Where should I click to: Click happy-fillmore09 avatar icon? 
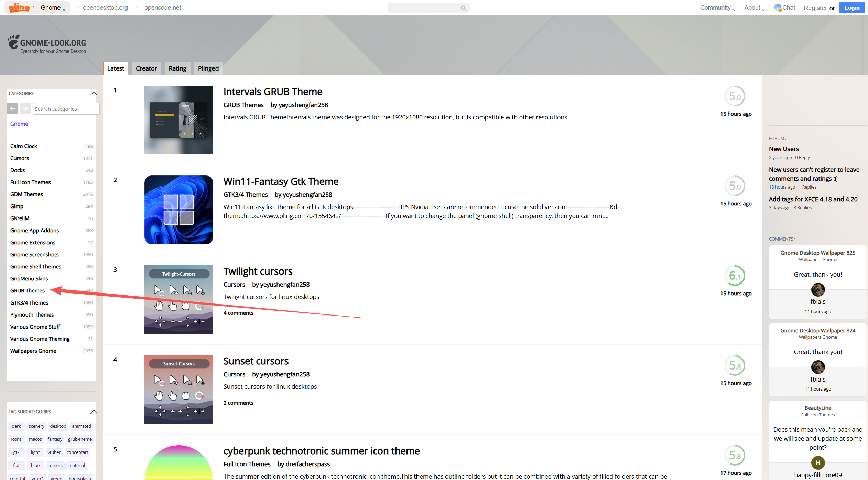[x=817, y=463]
